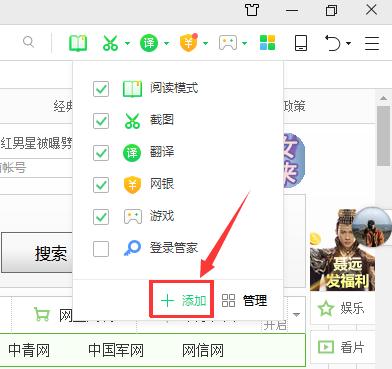This screenshot has height=369, width=392.
Task: Select the 阅读模式 book icon in list
Action: pos(132,89)
